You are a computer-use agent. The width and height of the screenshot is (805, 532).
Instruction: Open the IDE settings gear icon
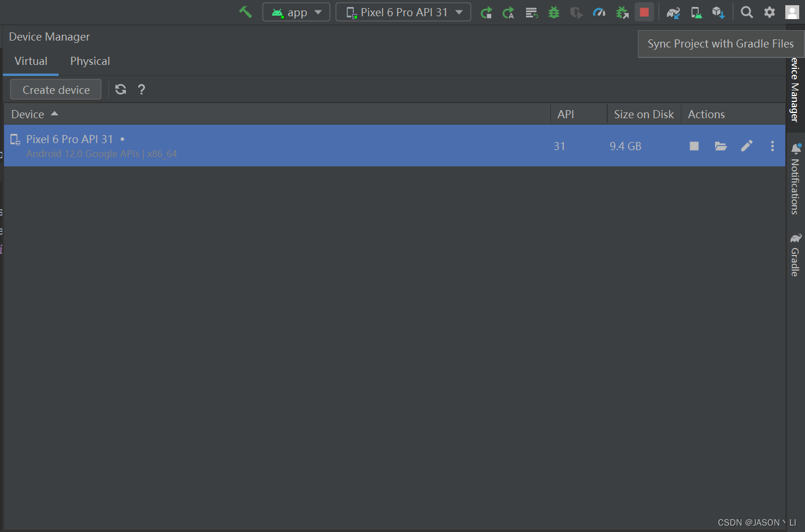[x=770, y=12]
